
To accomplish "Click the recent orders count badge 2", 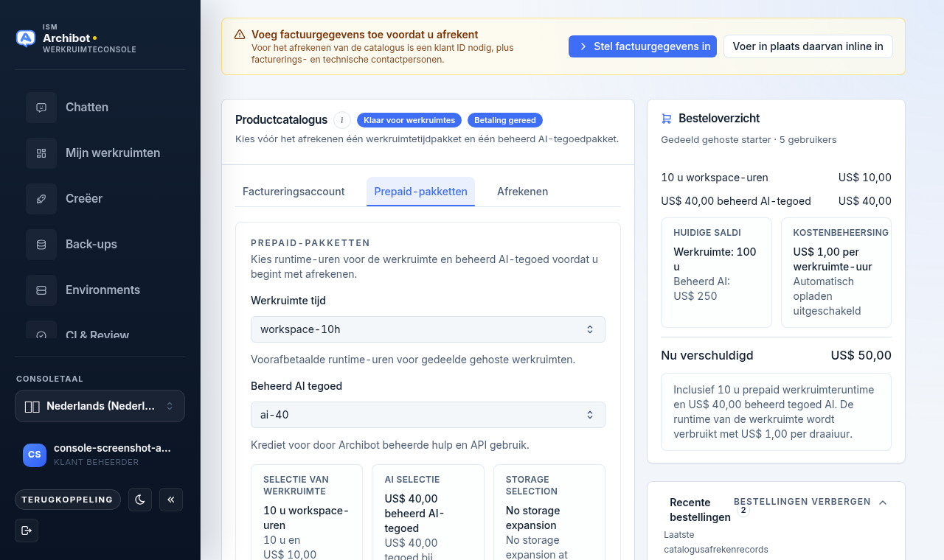I will tap(743, 510).
